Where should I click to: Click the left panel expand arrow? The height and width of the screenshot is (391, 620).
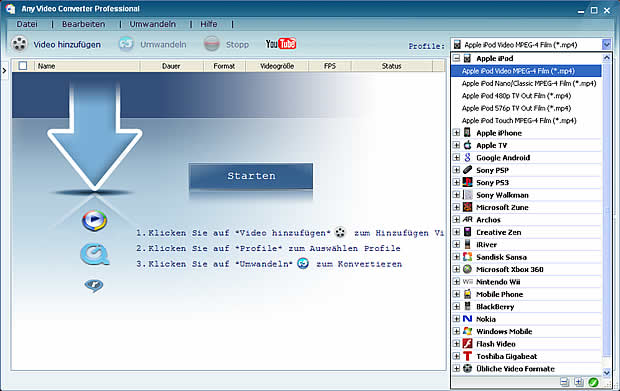tap(4, 71)
